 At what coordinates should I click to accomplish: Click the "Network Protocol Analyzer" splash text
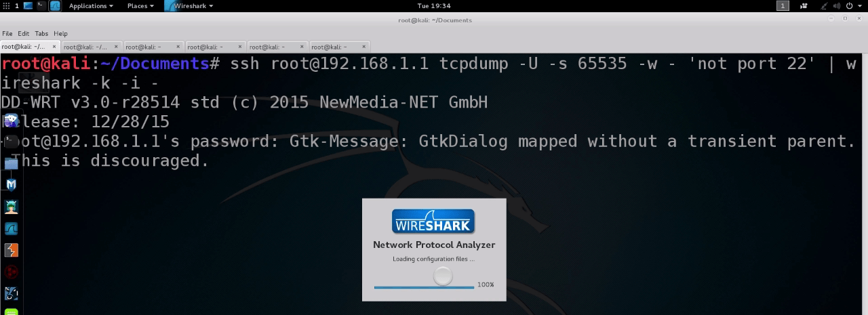click(434, 245)
